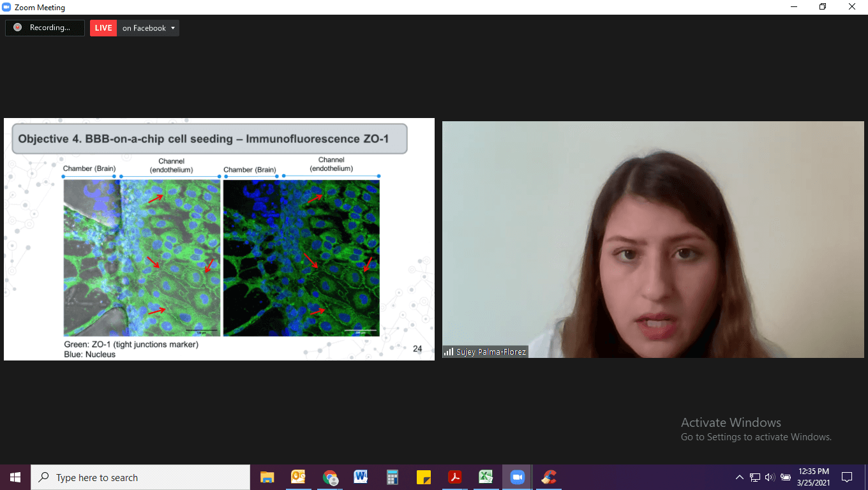Click the Sujey Palma-Florez name label
Image resolution: width=868 pixels, height=490 pixels.
[x=491, y=352]
